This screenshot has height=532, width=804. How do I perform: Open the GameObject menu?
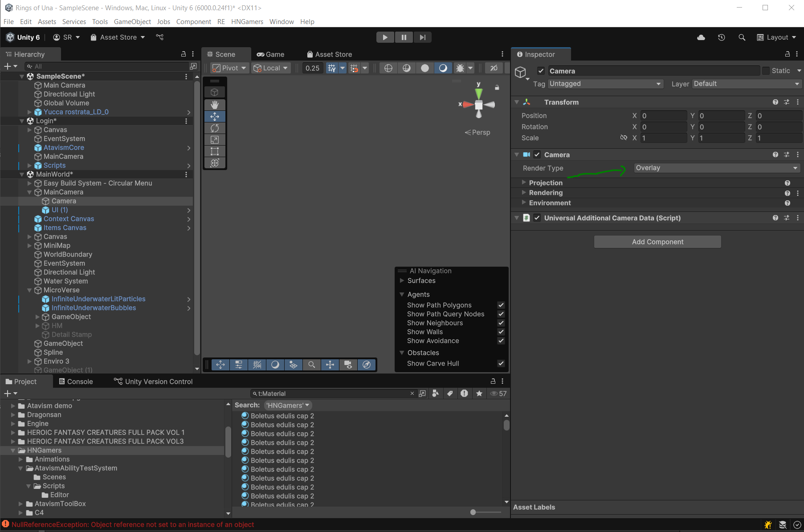[132, 21]
